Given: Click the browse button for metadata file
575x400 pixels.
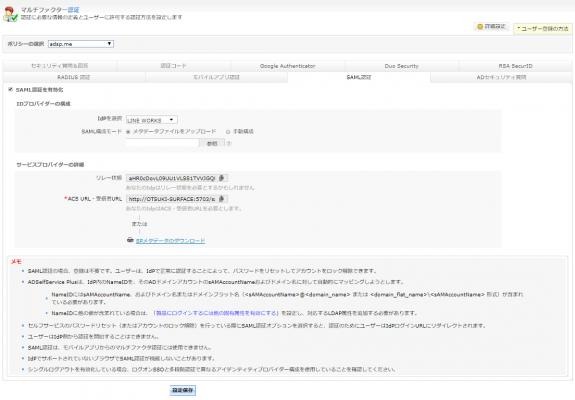Looking at the screenshot, I should coord(212,143).
